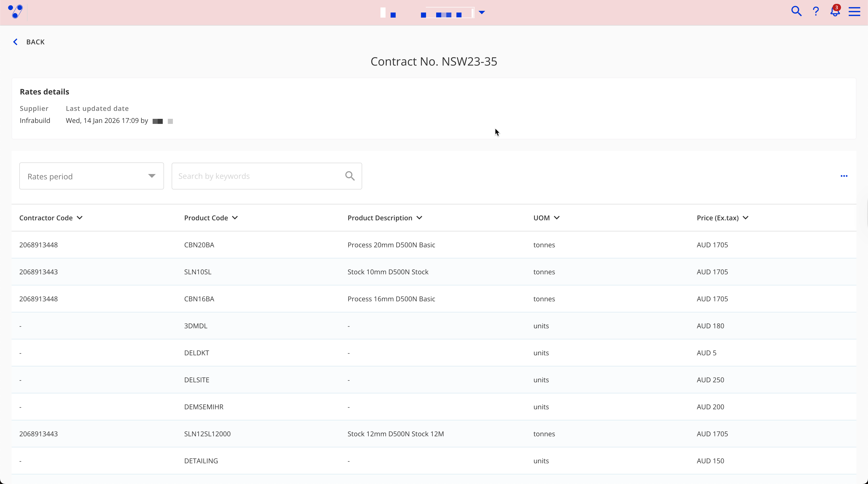Open the ellipsis more-options menu
Screen dimensions: 868x484
[844, 176]
